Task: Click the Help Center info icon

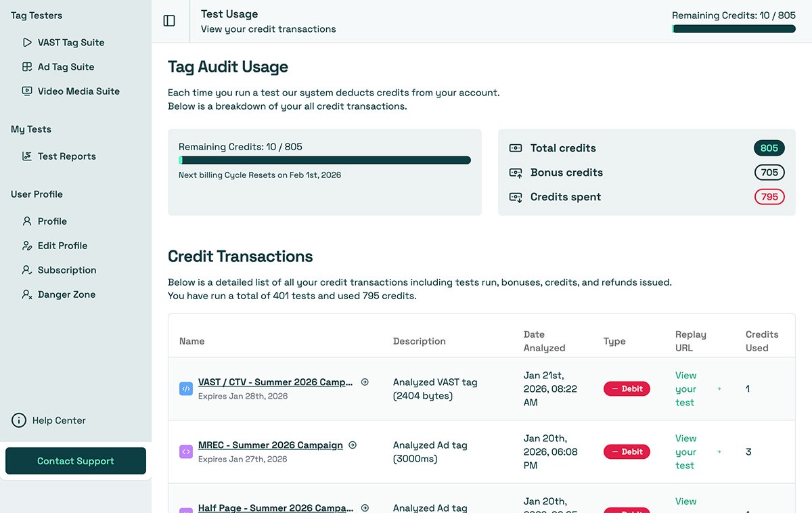Action: click(19, 420)
